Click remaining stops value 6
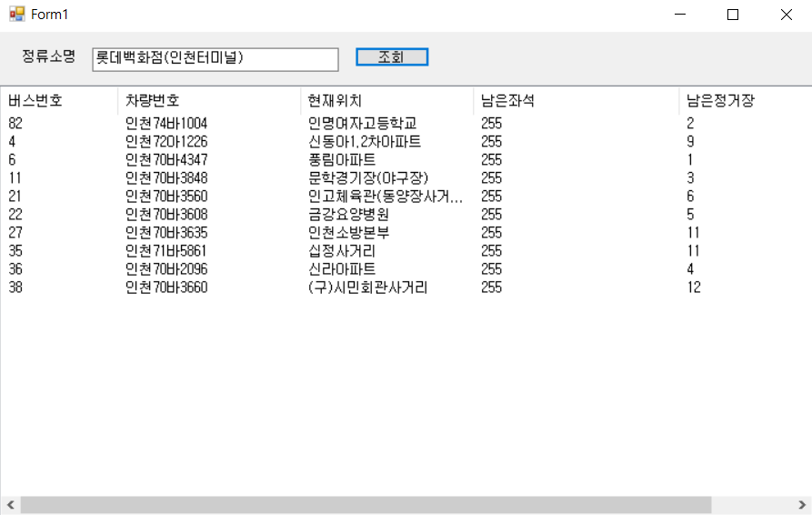This screenshot has height=515, width=812. click(690, 196)
